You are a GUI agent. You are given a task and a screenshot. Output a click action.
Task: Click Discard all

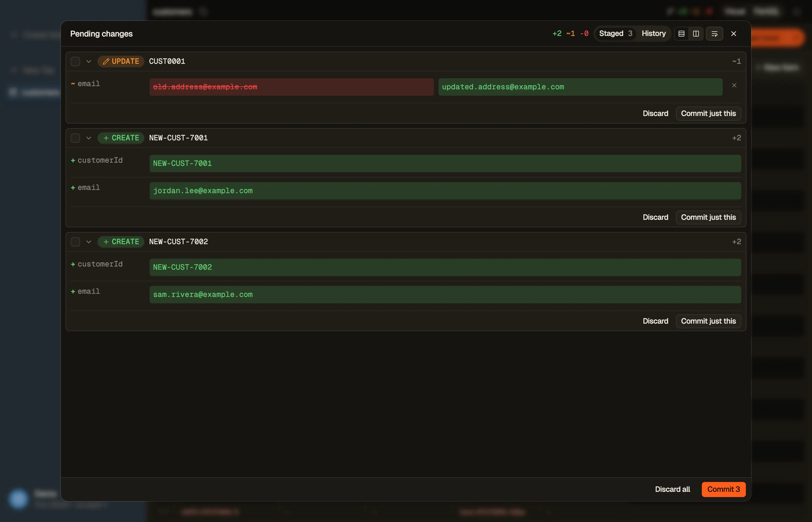click(x=673, y=489)
